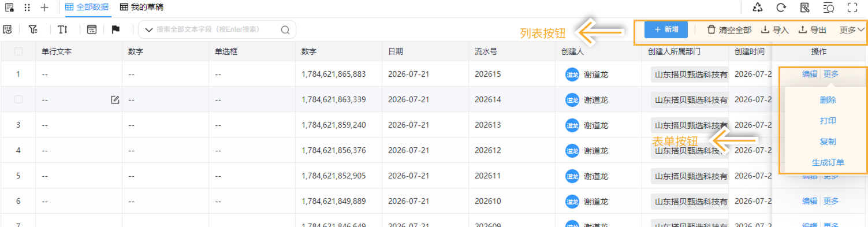Screen dimensions: 868x227
Task: Click row number 3 cell
Action: tap(18, 125)
